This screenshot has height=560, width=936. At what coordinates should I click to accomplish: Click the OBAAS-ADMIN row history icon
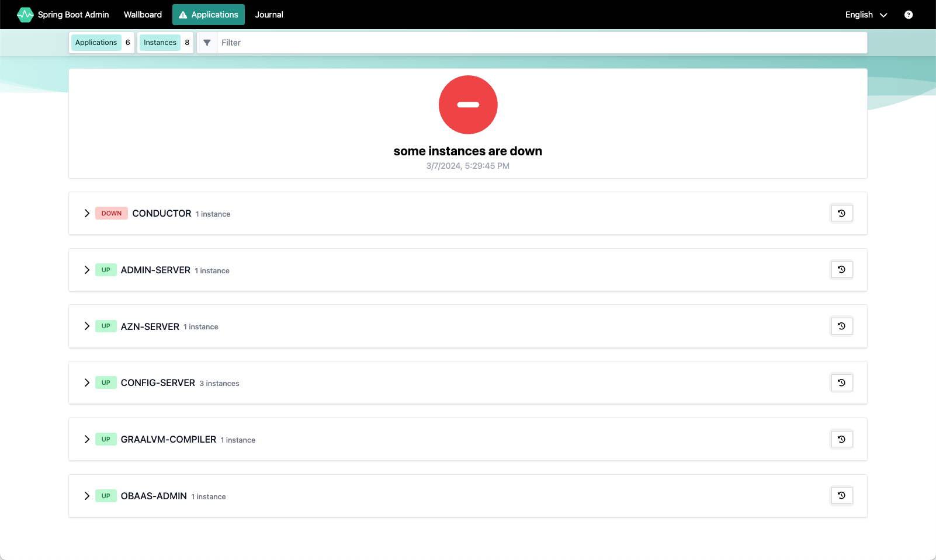point(841,496)
